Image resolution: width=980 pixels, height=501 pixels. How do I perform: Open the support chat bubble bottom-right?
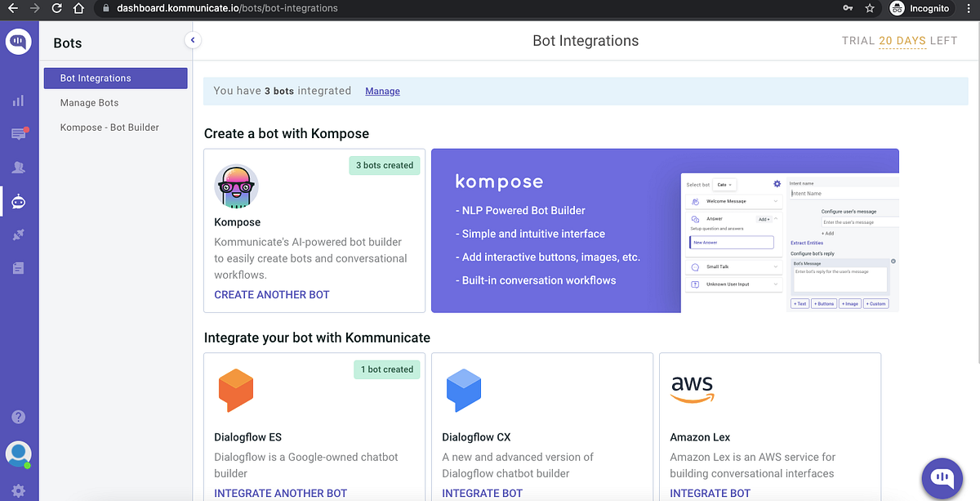tap(942, 478)
